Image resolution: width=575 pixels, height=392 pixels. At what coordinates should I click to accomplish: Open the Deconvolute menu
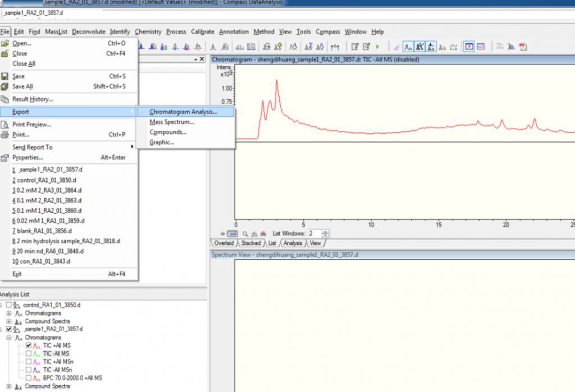click(x=89, y=31)
